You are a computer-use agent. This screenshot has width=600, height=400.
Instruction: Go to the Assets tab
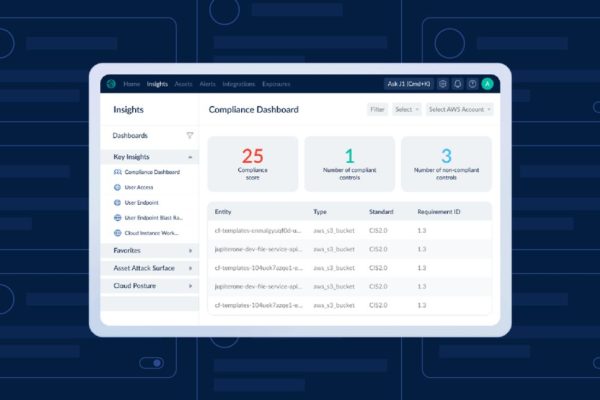point(183,84)
